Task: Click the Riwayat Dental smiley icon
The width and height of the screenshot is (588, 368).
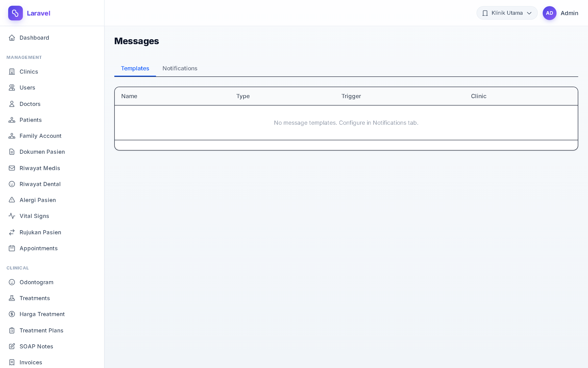Action: (12, 184)
